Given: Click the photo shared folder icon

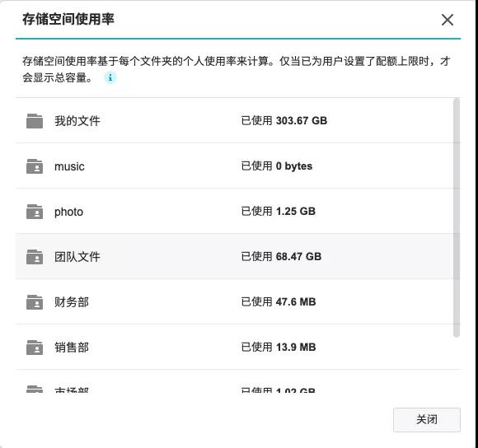Looking at the screenshot, I should 35,212.
